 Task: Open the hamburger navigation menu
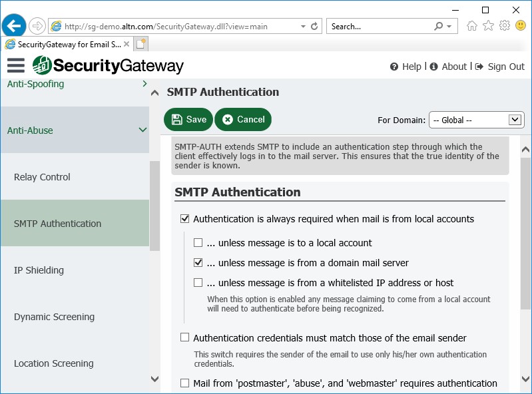[x=16, y=65]
